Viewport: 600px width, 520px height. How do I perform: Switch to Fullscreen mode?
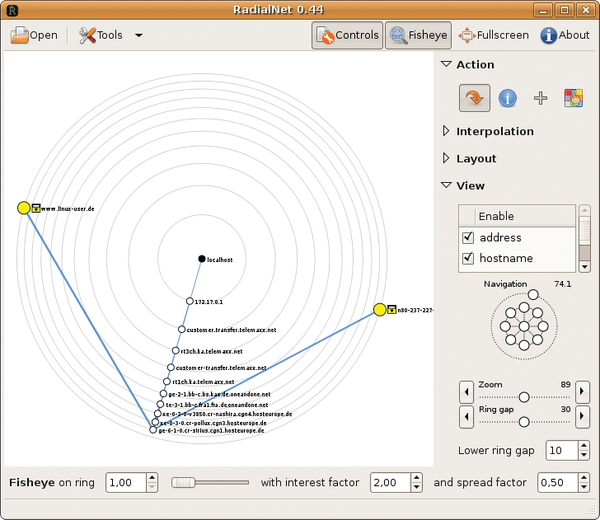[x=493, y=35]
